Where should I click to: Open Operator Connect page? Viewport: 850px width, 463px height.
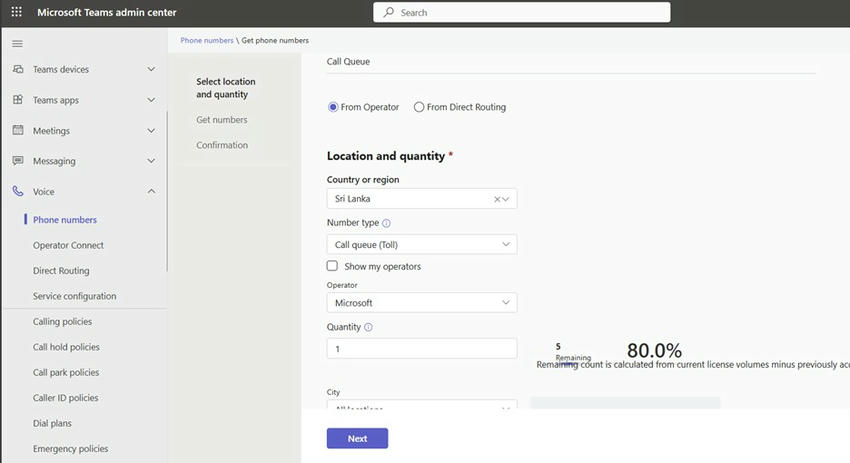click(x=68, y=245)
